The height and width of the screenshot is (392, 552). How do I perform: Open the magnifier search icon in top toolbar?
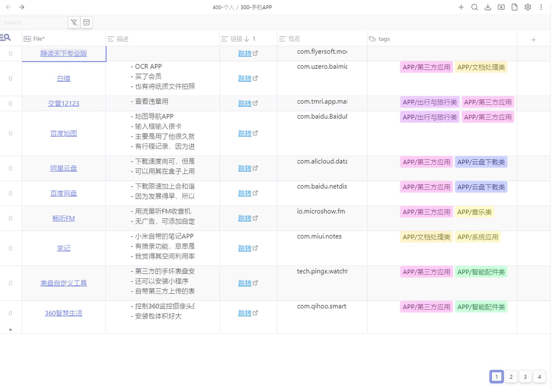(474, 7)
